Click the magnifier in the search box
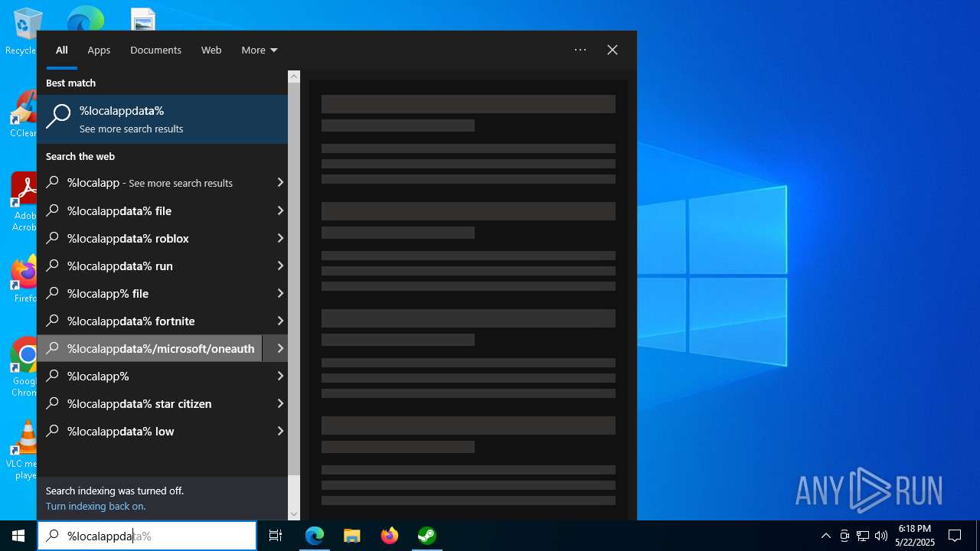Screen dimensions: 980x551 click(52, 536)
